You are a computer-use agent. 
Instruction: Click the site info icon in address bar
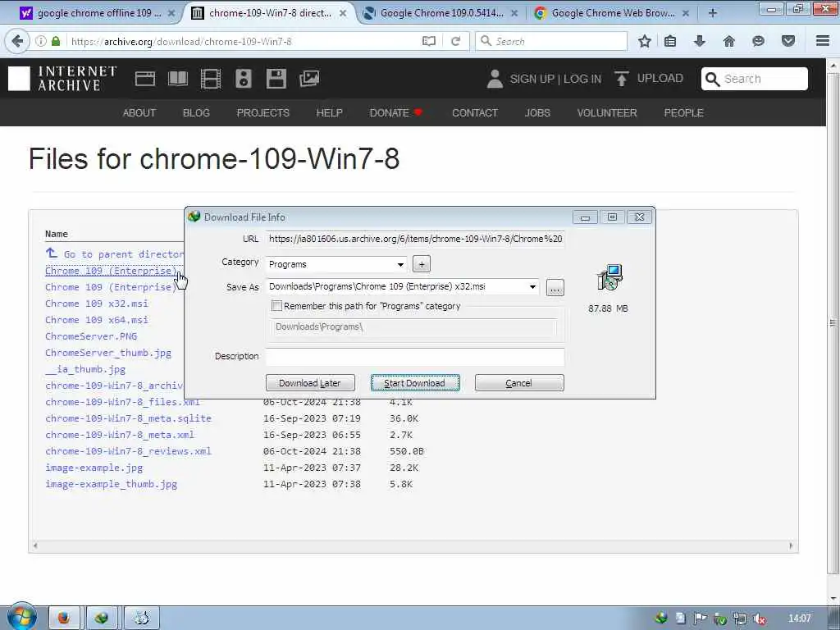41,41
